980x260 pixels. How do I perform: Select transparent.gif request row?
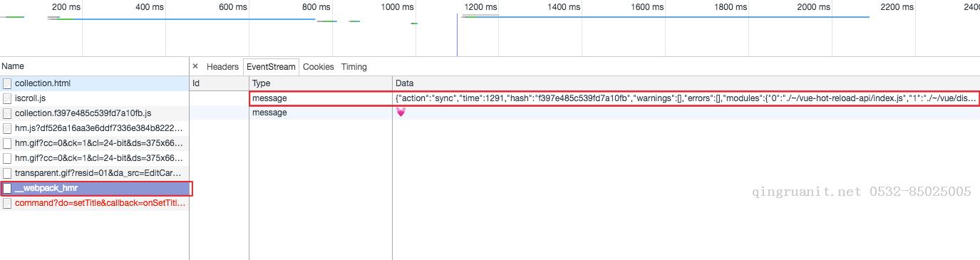tap(94, 173)
